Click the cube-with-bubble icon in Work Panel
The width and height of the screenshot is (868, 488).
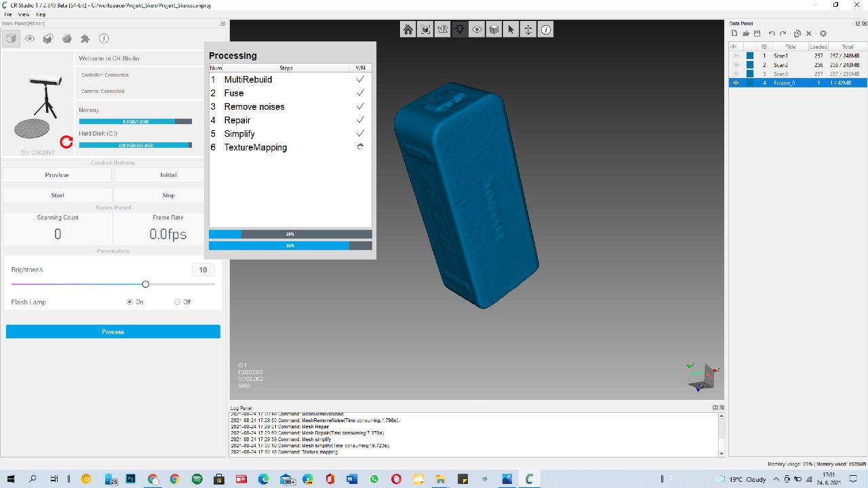click(48, 39)
